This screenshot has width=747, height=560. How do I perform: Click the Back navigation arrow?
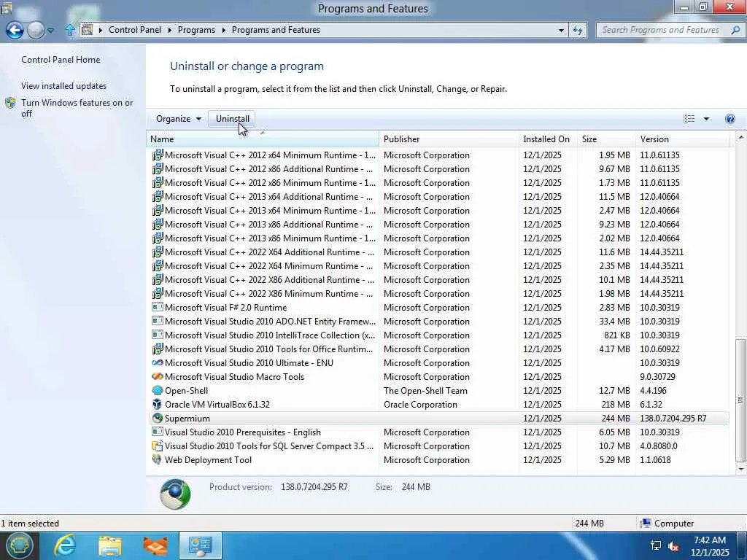coord(15,30)
